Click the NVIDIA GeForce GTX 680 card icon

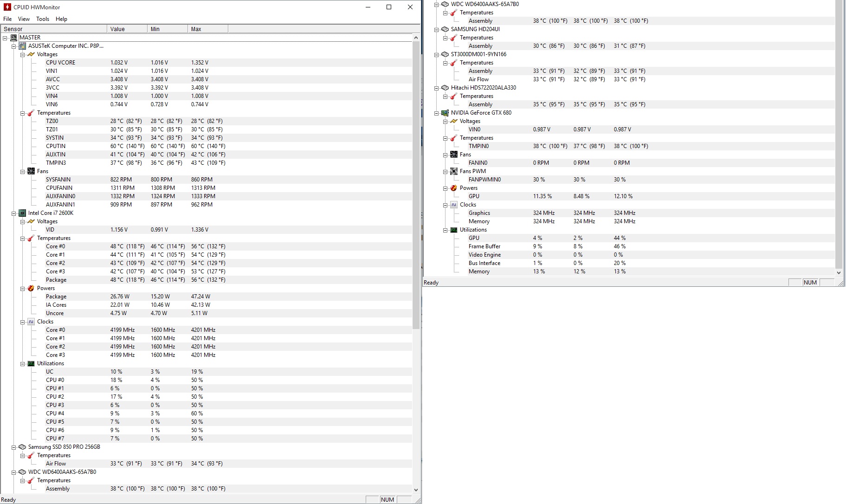tap(445, 113)
